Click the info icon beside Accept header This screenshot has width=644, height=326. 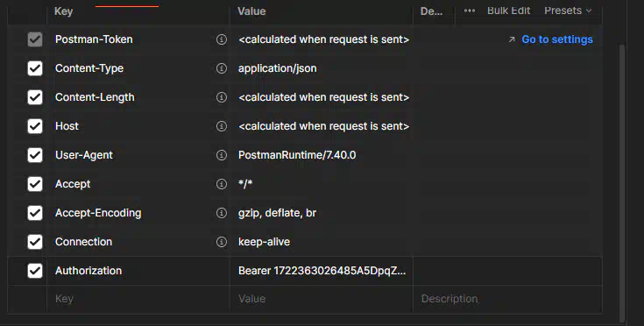click(222, 184)
